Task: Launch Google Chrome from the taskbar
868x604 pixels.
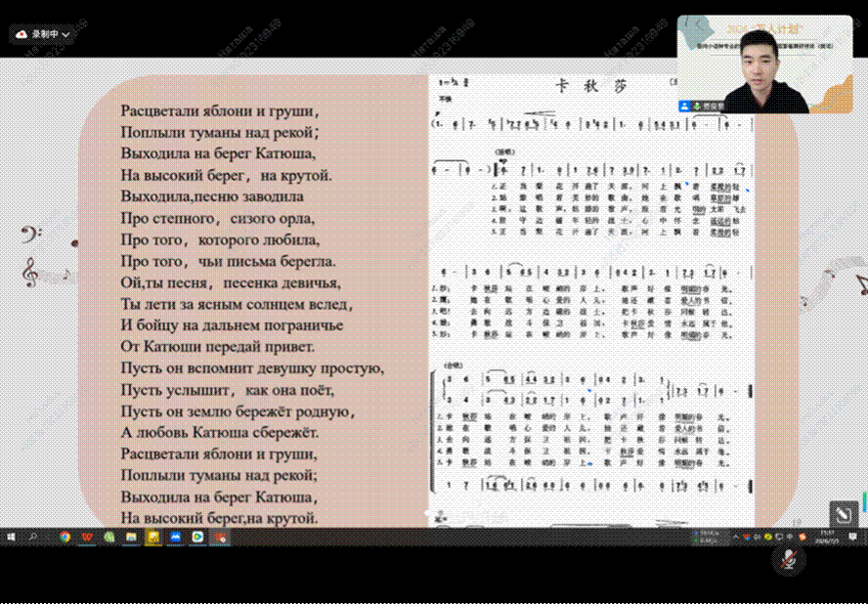Action: [65, 537]
